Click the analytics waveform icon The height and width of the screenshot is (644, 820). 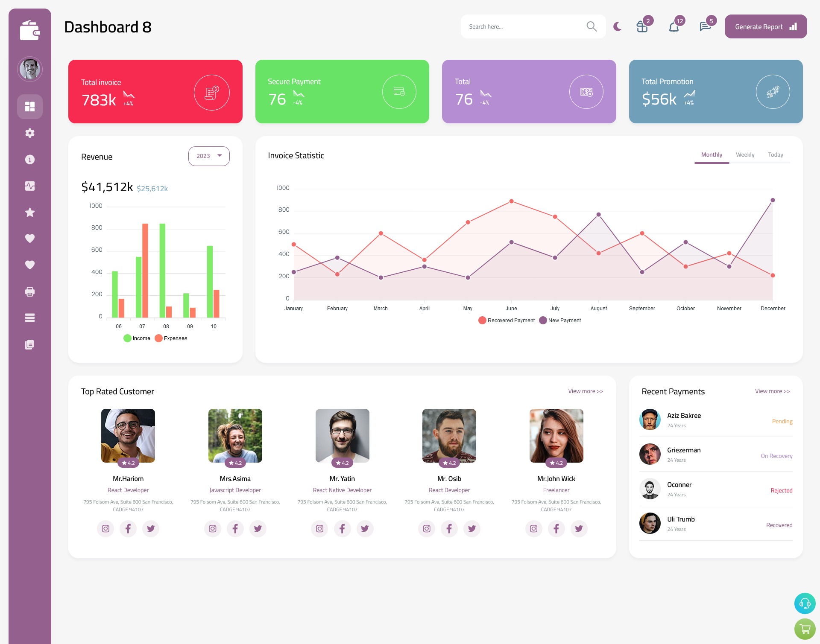pyautogui.click(x=30, y=186)
